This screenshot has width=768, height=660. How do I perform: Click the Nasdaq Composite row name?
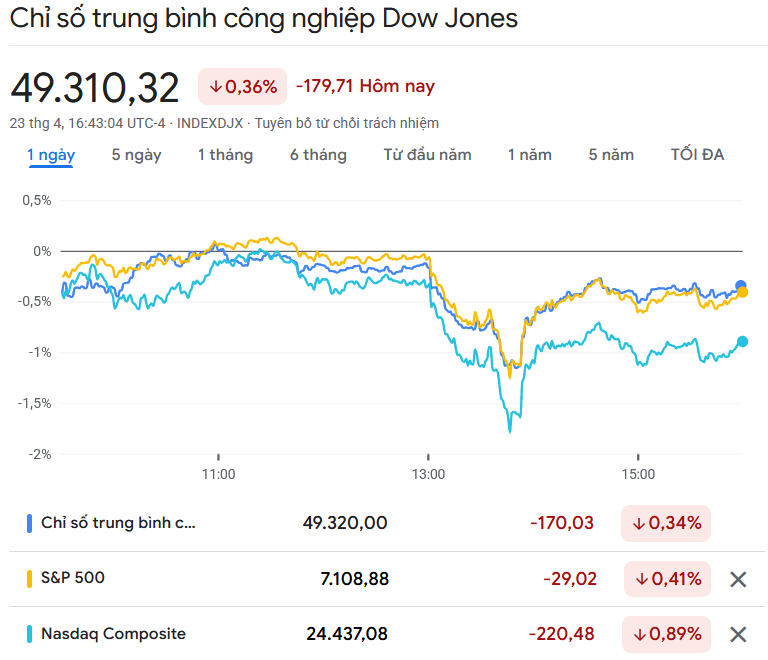[113, 633]
